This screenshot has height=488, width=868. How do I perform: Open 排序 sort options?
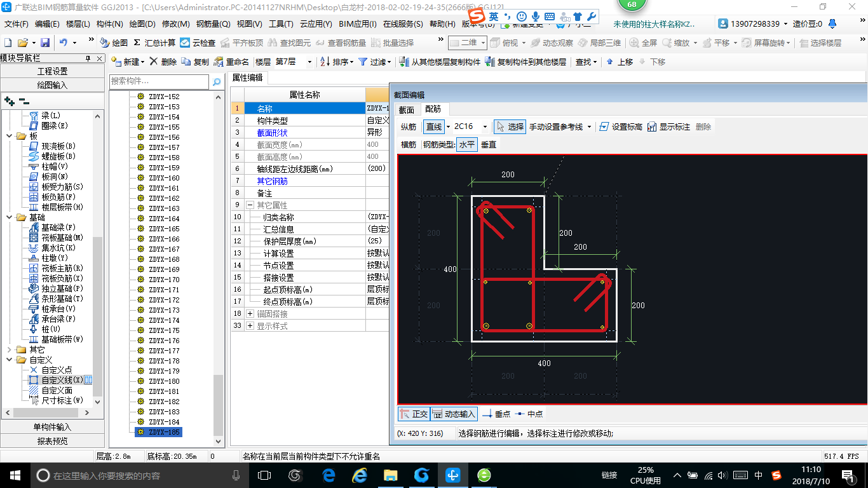[x=337, y=62]
